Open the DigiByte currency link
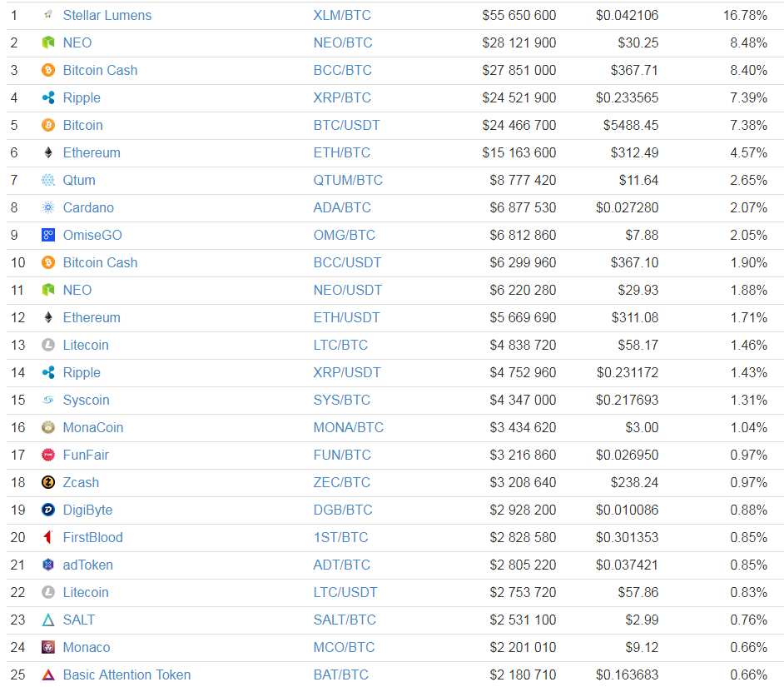 pyautogui.click(x=87, y=510)
